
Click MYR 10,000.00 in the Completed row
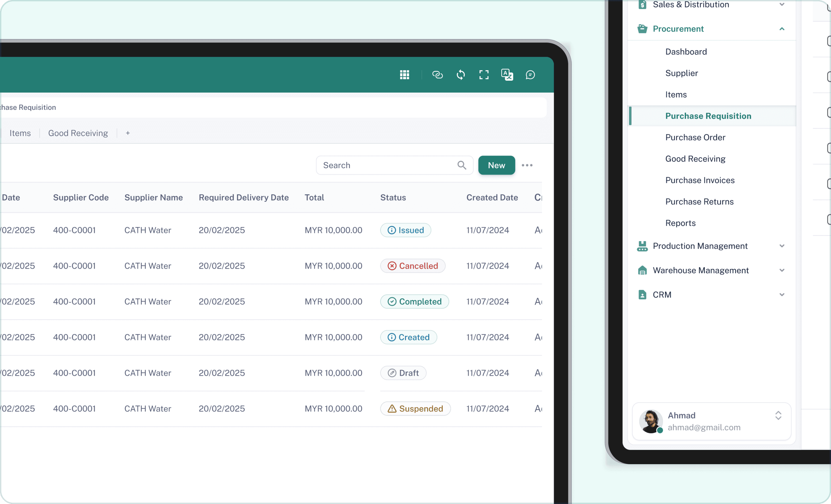tap(333, 302)
